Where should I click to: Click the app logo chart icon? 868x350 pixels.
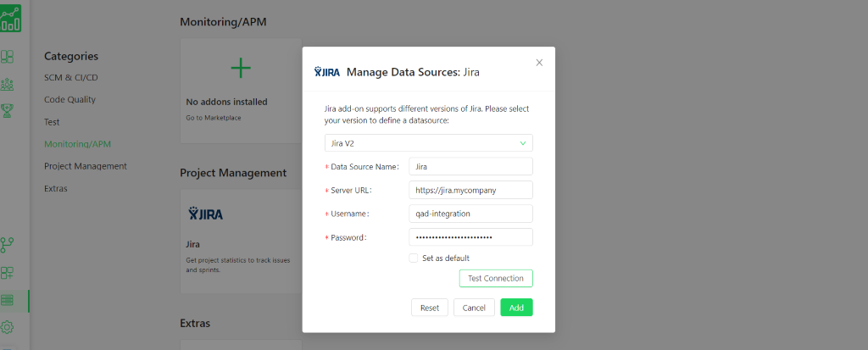coord(10,19)
